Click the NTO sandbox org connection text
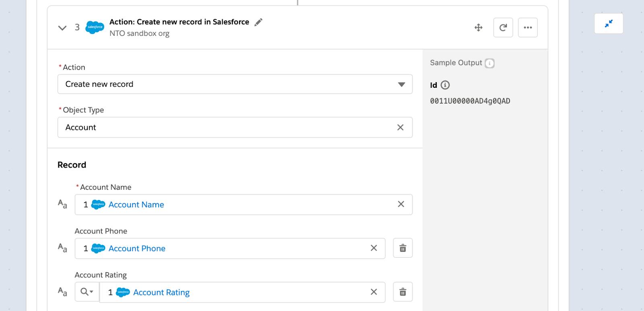This screenshot has height=311, width=644. (x=139, y=33)
